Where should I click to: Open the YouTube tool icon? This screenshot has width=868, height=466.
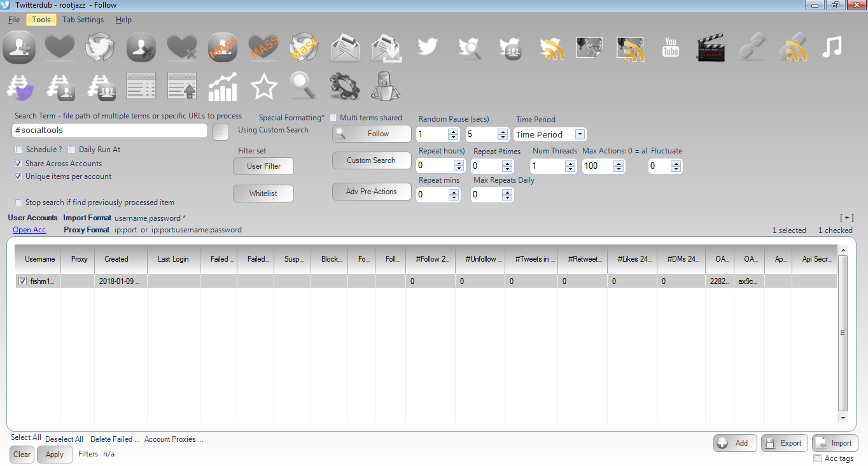[x=671, y=47]
